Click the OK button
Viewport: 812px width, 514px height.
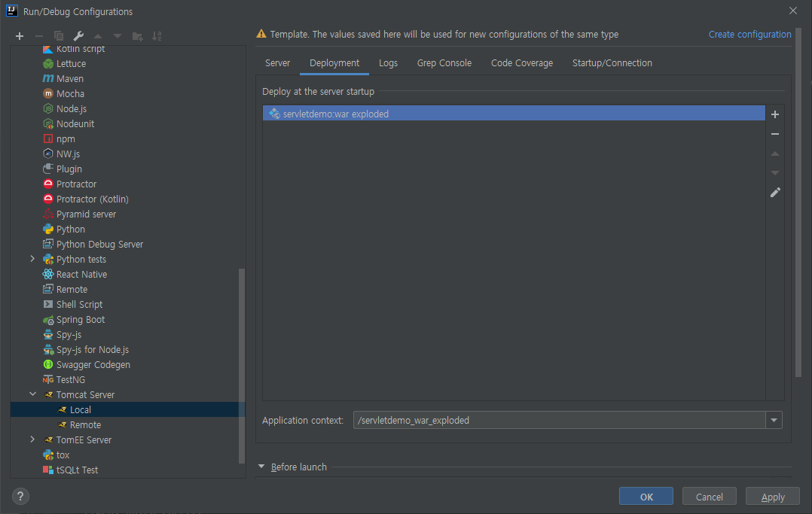tap(646, 496)
